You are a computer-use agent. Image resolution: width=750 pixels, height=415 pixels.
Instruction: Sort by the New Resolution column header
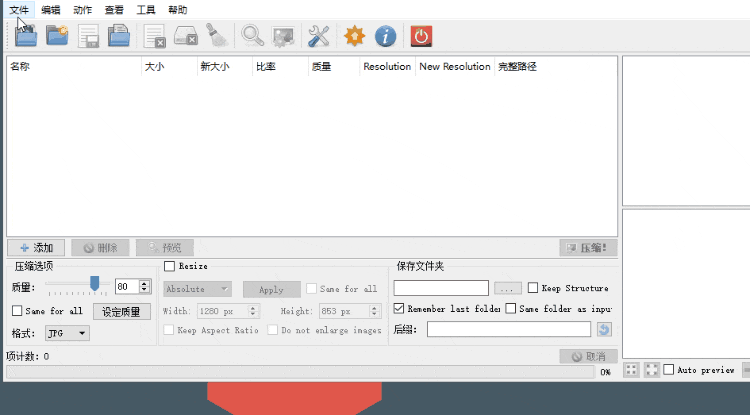pos(455,66)
